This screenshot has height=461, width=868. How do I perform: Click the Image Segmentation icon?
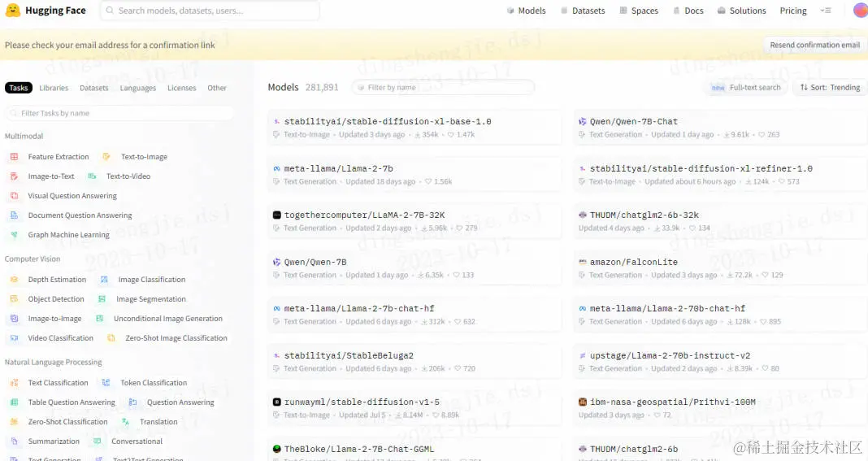tap(102, 299)
